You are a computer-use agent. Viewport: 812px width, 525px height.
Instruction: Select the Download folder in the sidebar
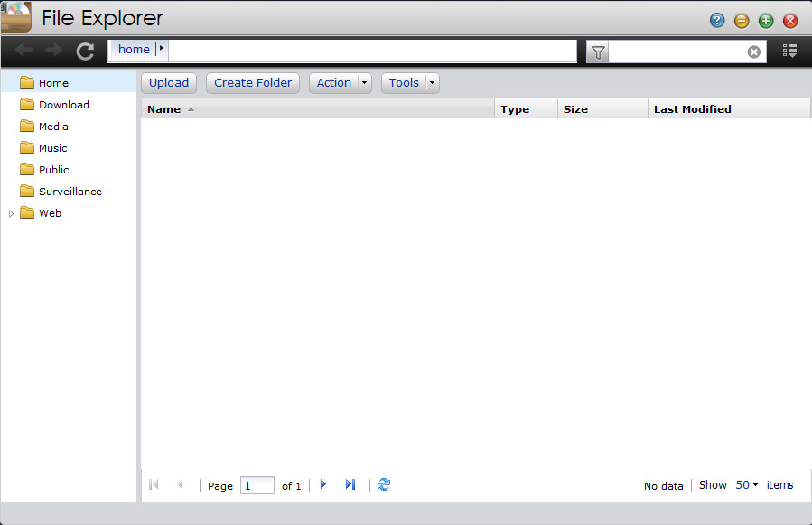[x=63, y=105]
